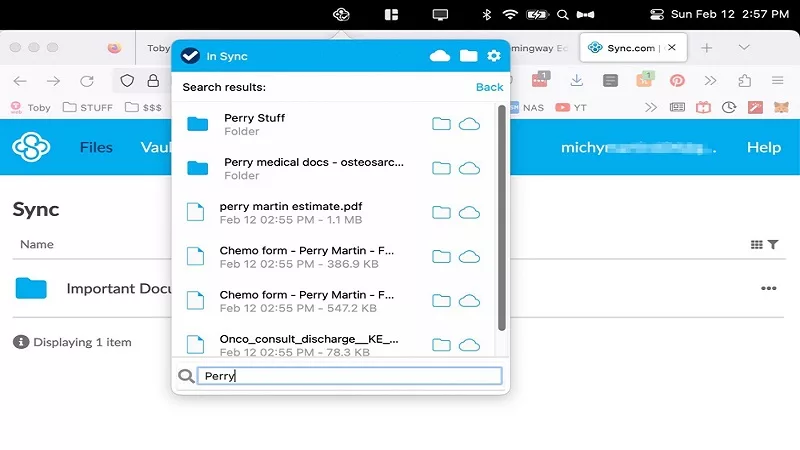This screenshot has height=450, width=800.
Task: Open Important Docu folder on website
Action: [119, 289]
